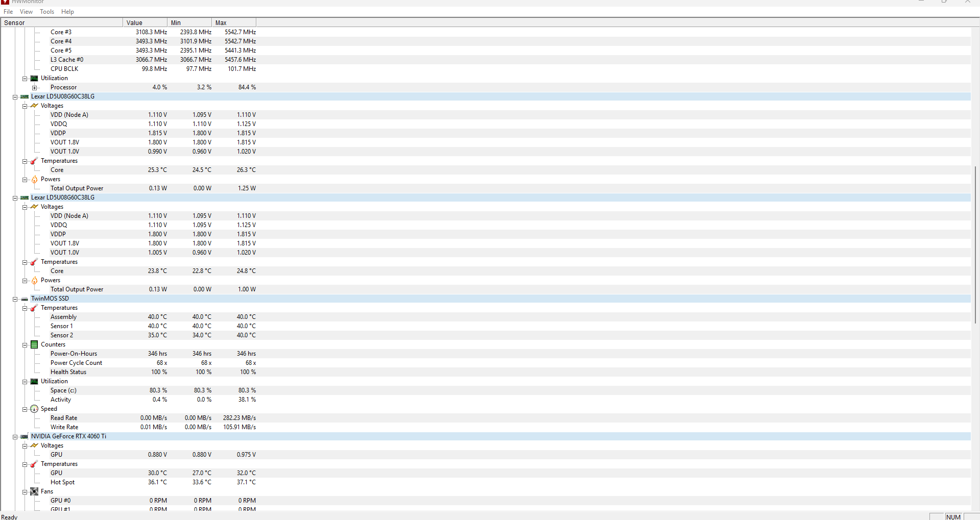Collapse the second Lexar LD5U08G60C38LG node
Screen dimensions: 980x520
pos(15,198)
